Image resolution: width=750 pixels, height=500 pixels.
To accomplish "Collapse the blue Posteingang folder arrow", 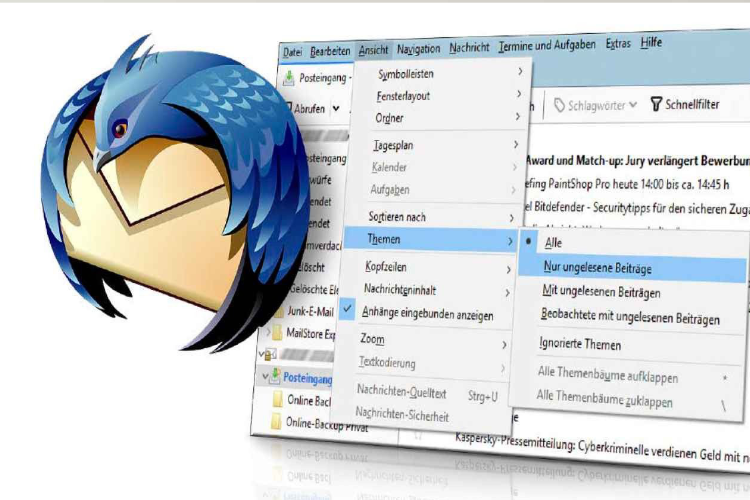I will point(265,377).
